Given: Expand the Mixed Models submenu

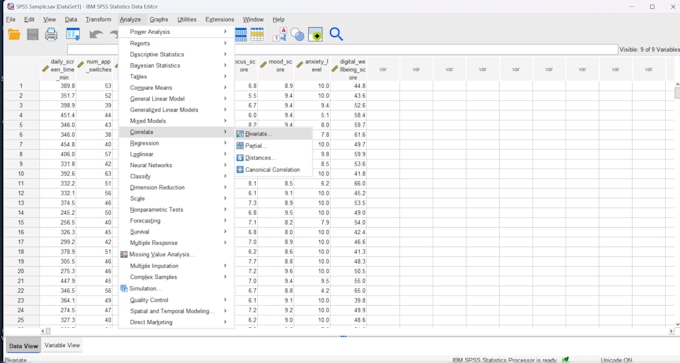Looking at the screenshot, I should (176, 121).
